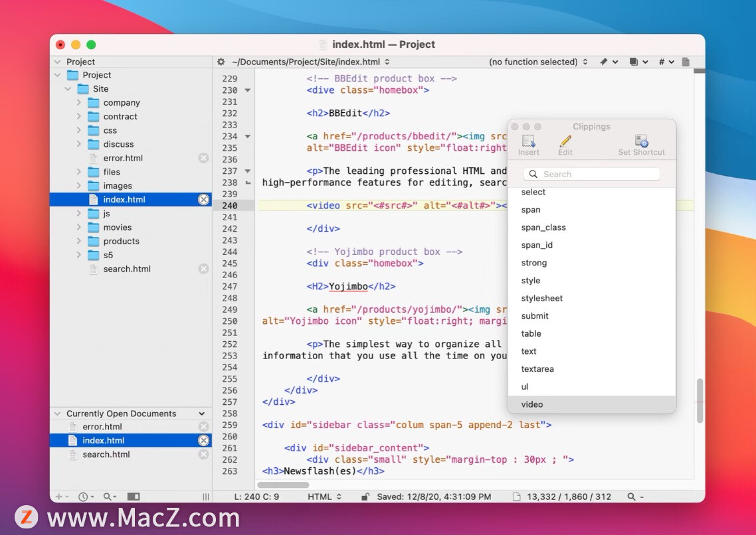Expand the contract folder
This screenshot has height=535, width=756.
click(x=78, y=116)
